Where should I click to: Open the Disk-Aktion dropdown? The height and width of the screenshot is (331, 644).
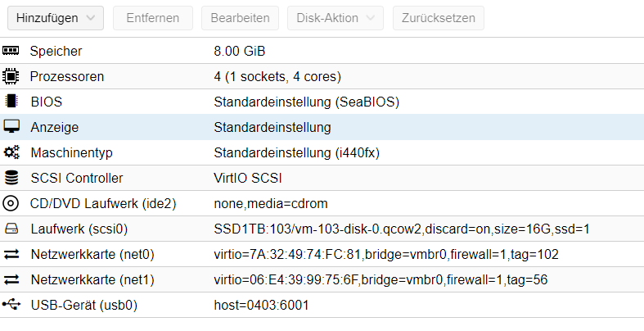(x=336, y=18)
